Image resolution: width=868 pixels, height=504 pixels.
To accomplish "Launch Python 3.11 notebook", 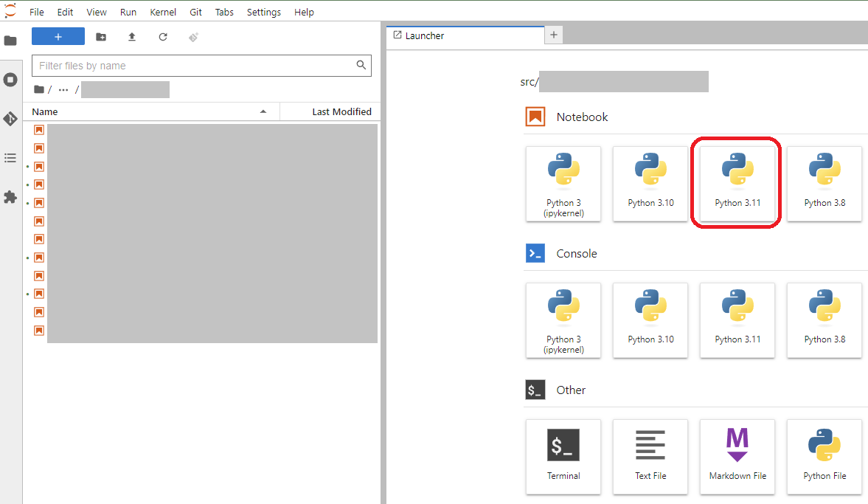I will coord(737,184).
